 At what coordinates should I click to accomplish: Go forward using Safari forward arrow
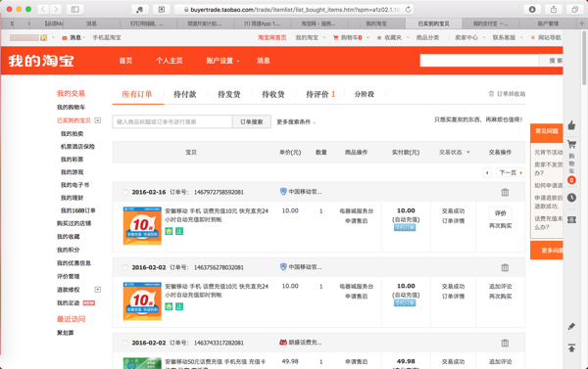56,10
